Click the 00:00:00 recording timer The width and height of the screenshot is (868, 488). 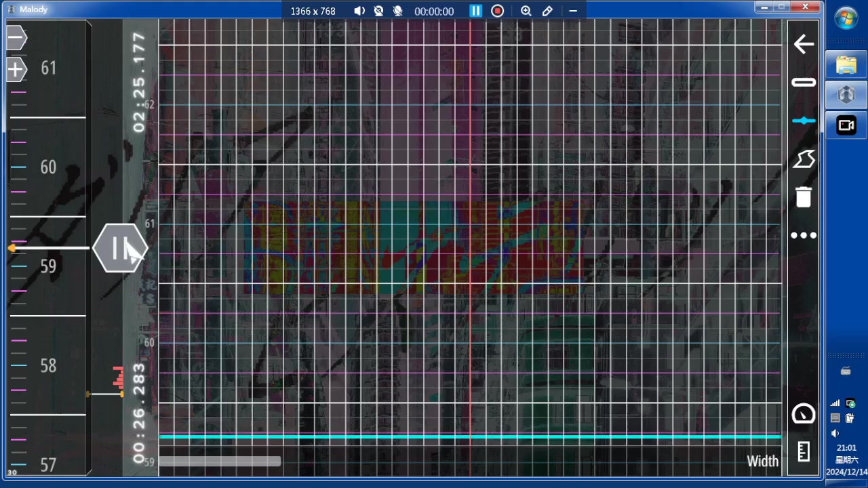point(434,11)
